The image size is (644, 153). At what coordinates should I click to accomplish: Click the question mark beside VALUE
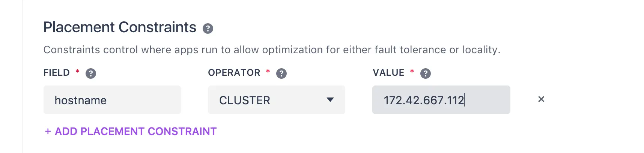point(426,73)
